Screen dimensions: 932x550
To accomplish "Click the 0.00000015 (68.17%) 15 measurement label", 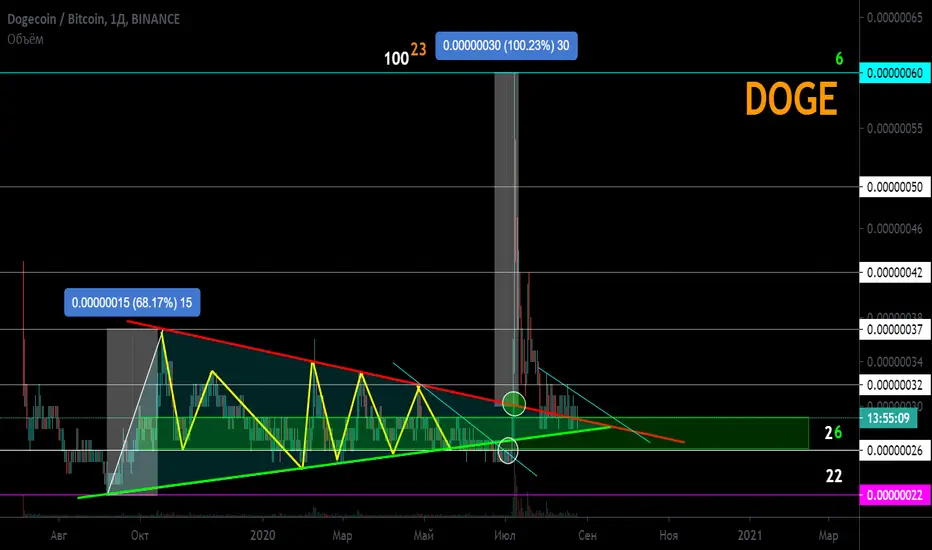I will pos(132,303).
